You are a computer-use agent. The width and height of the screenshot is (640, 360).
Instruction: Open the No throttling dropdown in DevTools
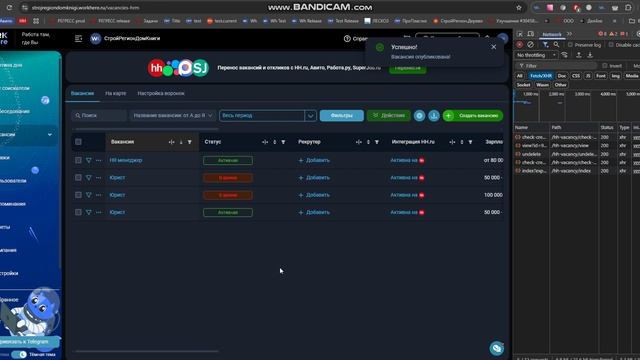[x=536, y=55]
